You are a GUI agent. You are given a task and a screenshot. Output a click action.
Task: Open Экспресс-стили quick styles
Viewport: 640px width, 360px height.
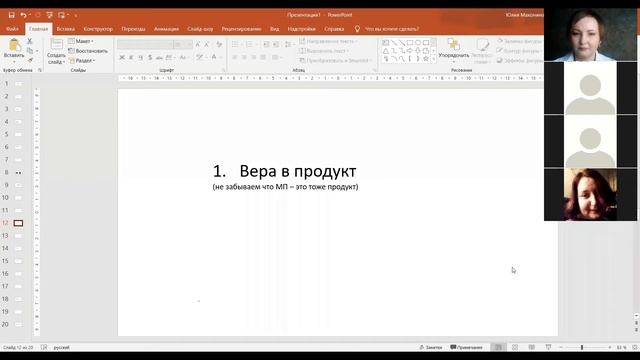(x=482, y=51)
